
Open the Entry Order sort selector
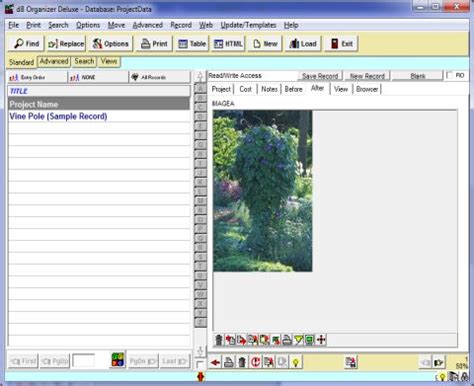point(37,77)
